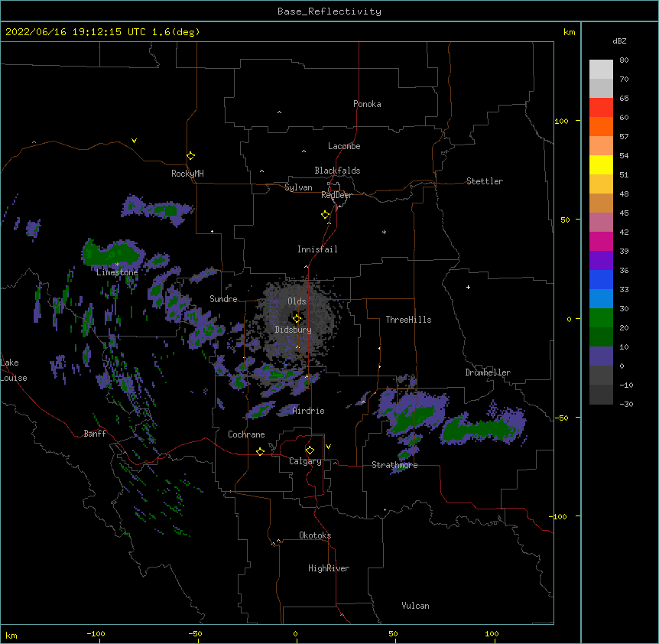The height and width of the screenshot is (644, 659).
Task: Click the Limestone label
Action: [117, 272]
